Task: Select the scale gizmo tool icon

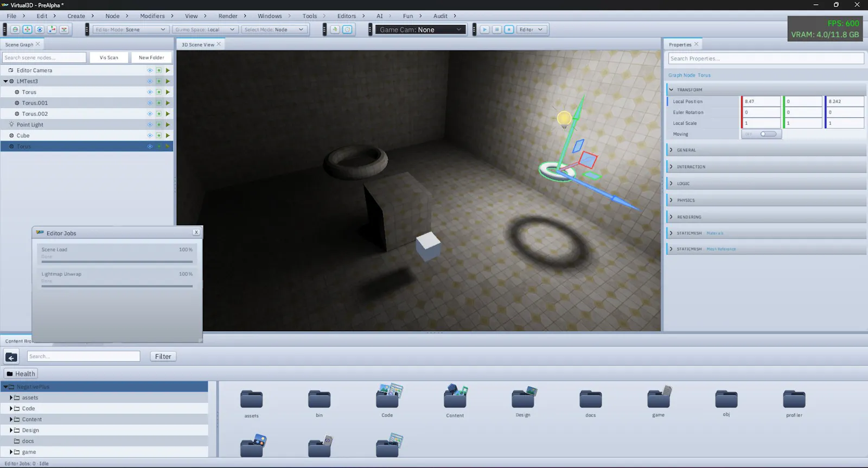Action: (52, 29)
